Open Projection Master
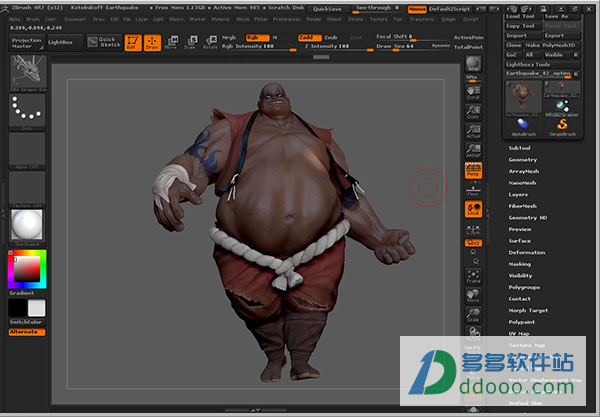Image resolution: width=600 pixels, height=417 pixels. (27, 43)
